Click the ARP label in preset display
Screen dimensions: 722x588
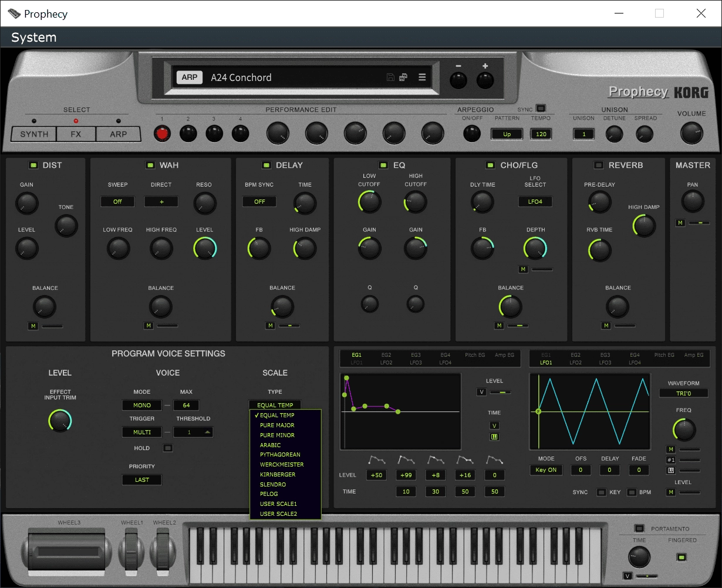(189, 77)
